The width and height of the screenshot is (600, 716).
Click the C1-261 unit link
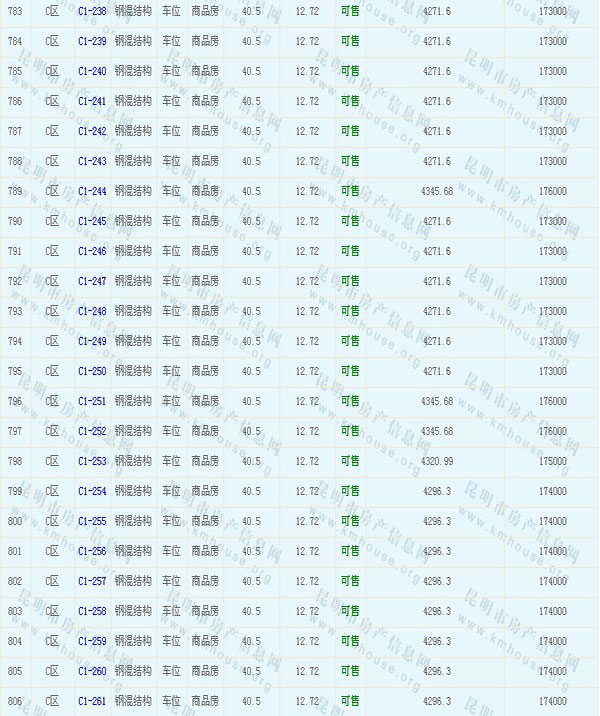pos(91,701)
